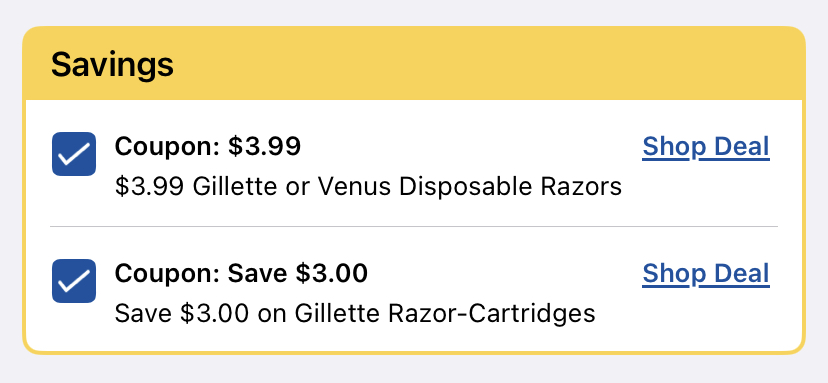Click the Savings header title
The height and width of the screenshot is (383, 828).
112,65
